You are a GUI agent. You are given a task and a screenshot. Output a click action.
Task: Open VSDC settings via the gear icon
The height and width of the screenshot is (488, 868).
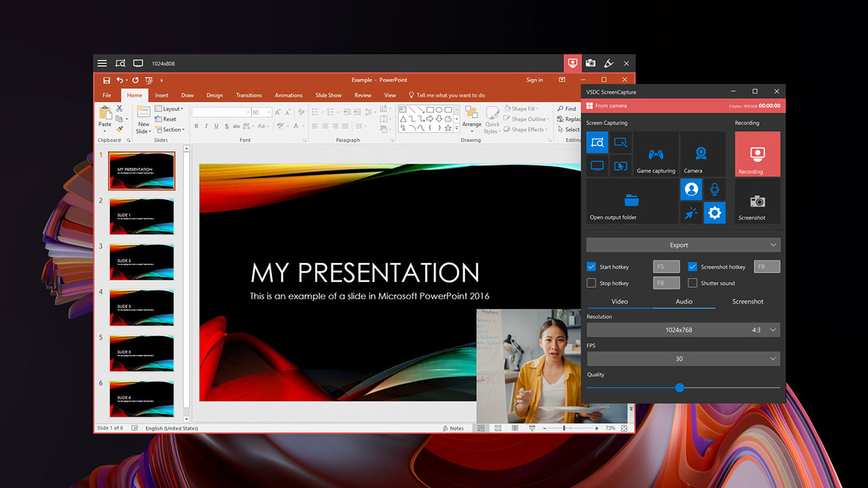tap(715, 212)
